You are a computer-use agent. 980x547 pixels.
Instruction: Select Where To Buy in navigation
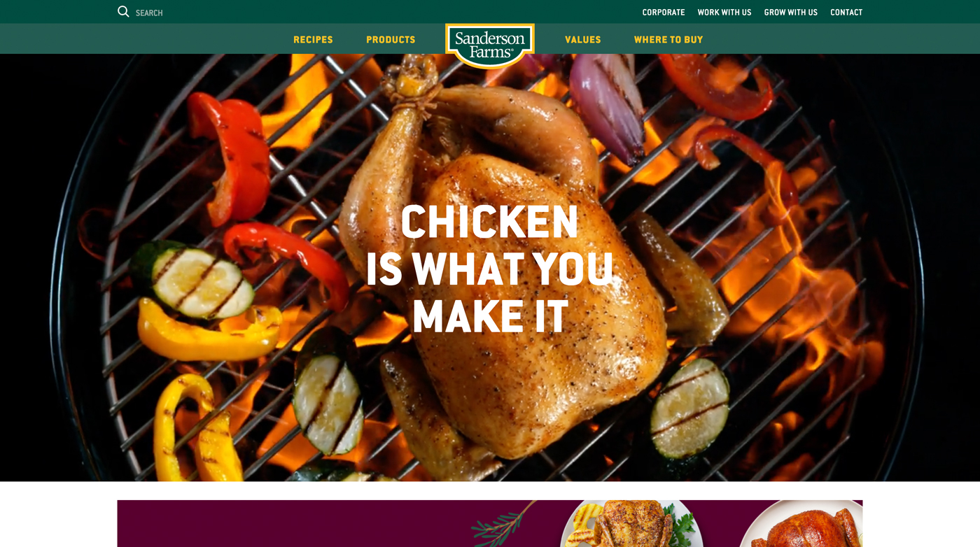pos(668,39)
